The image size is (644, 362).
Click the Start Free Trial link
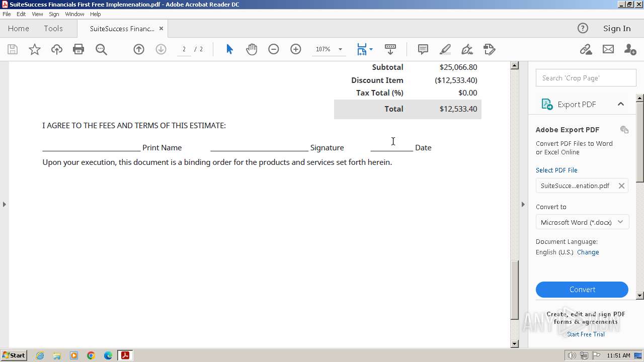(586, 334)
